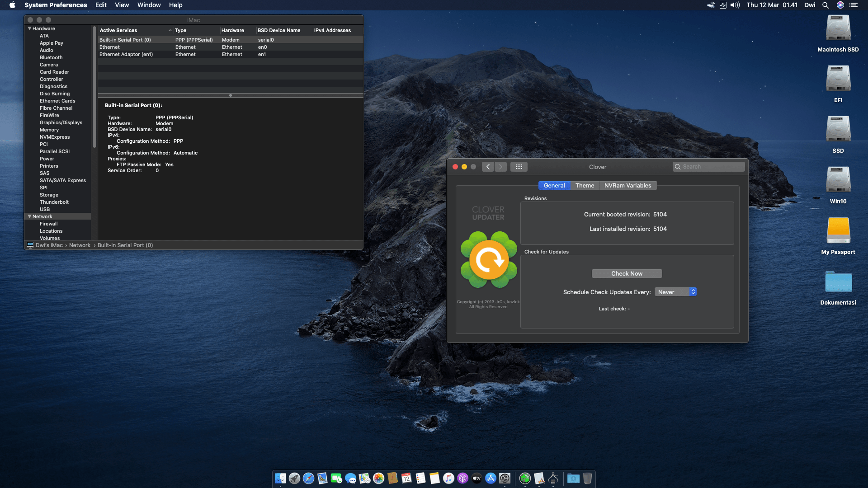This screenshot has width=868, height=488.
Task: Open the App Store dock icon
Action: (491, 478)
